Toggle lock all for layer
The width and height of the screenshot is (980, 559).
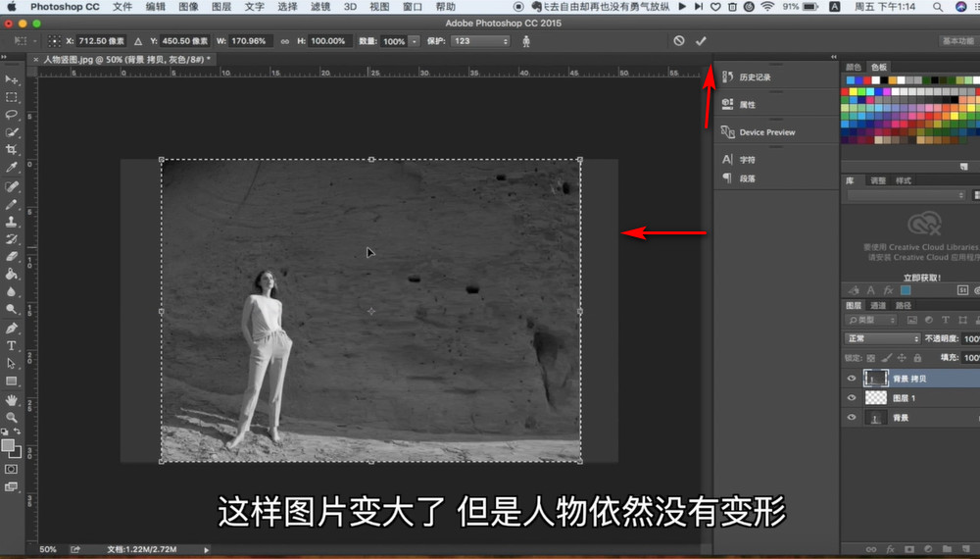tap(917, 358)
